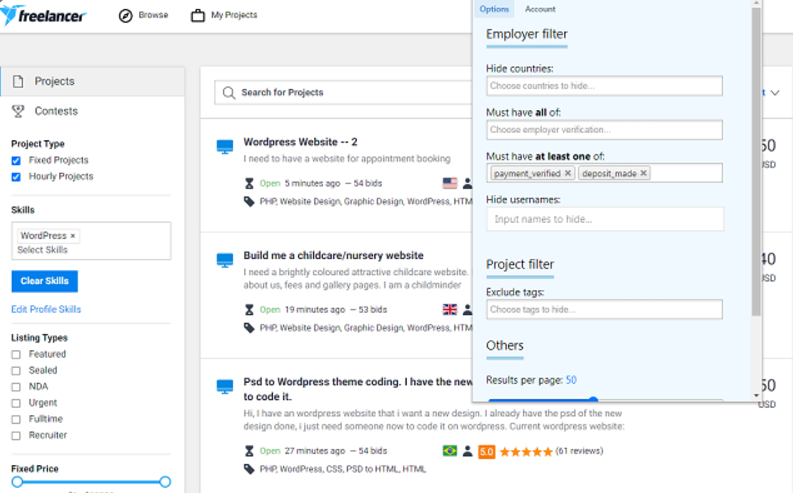Enable the NDA listing type
The image size is (793, 493).
pos(16,387)
